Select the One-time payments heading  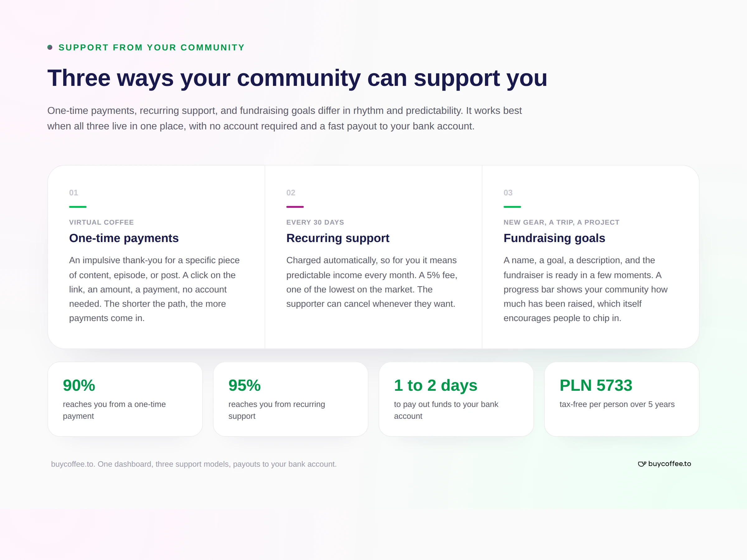(x=124, y=238)
